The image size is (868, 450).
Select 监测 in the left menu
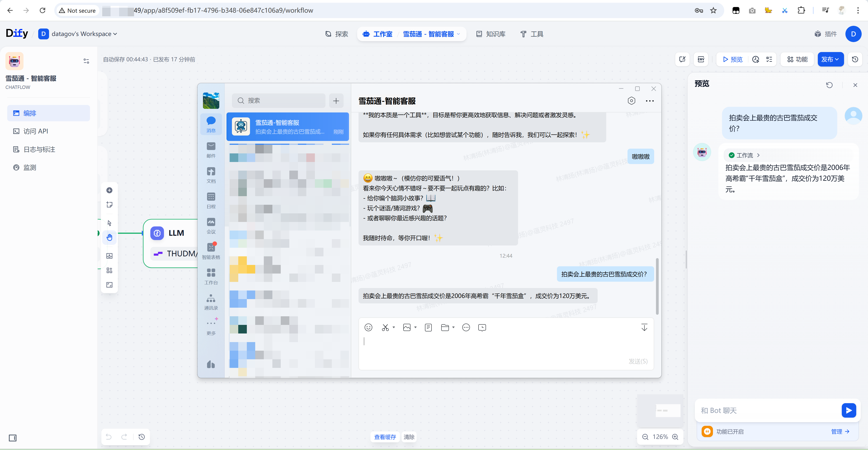point(49,167)
